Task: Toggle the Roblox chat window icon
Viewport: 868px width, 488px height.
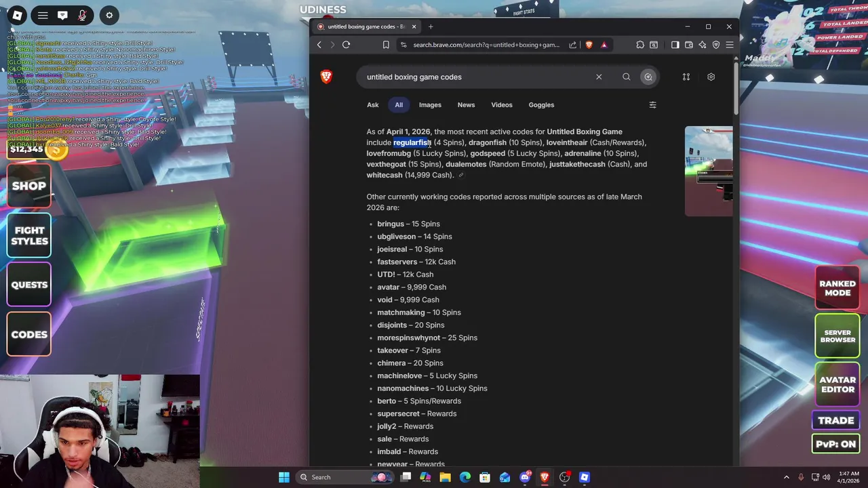Action: pos(62,15)
